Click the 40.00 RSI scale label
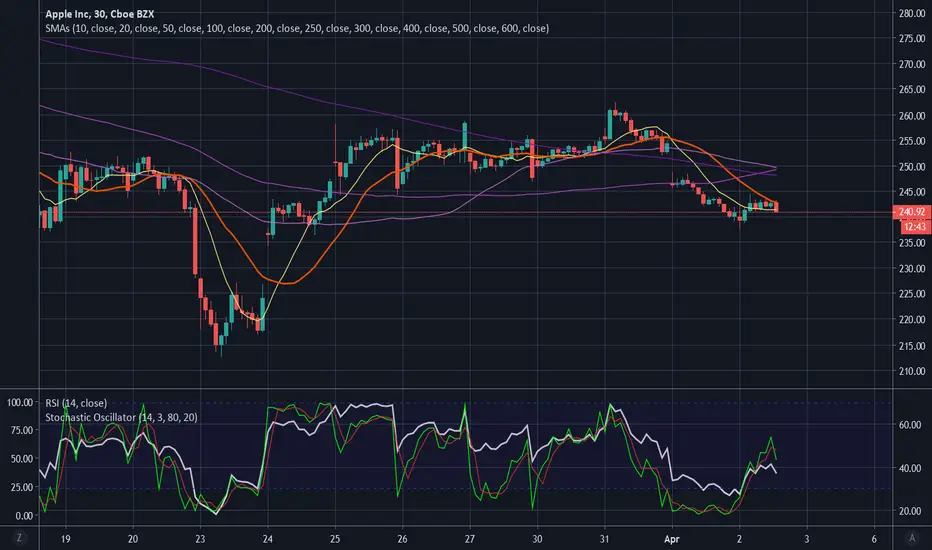Image resolution: width=932 pixels, height=550 pixels. click(x=910, y=468)
